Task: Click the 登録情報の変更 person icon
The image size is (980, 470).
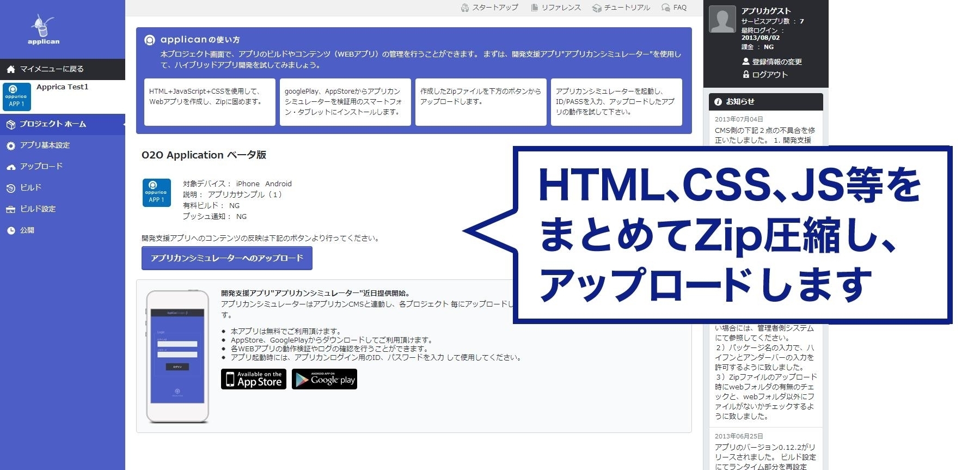Action: pos(746,62)
